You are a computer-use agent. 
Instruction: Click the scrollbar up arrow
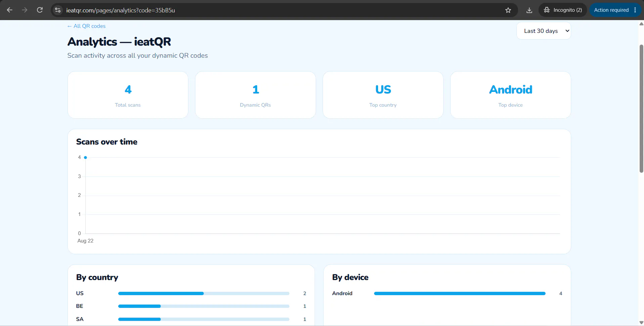click(x=641, y=24)
